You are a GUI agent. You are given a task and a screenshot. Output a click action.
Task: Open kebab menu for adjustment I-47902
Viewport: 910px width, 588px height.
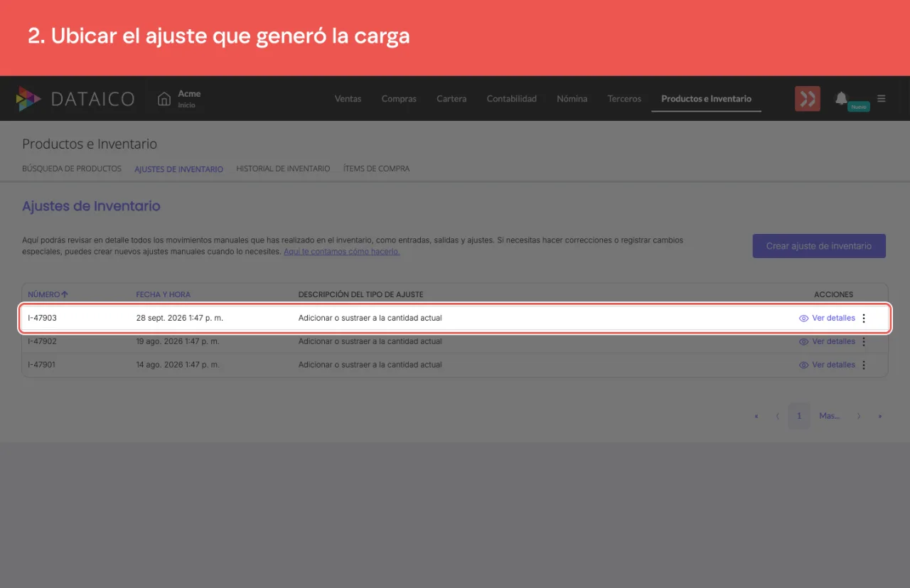click(864, 342)
